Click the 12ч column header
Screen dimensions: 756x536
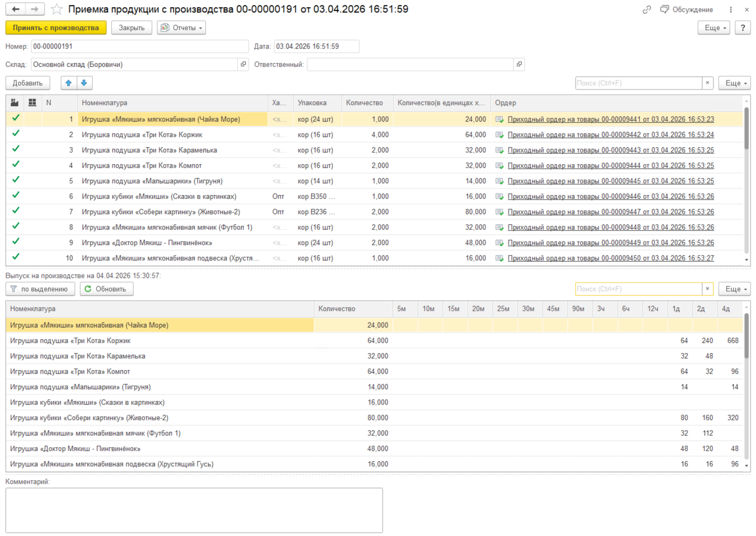tap(655, 309)
